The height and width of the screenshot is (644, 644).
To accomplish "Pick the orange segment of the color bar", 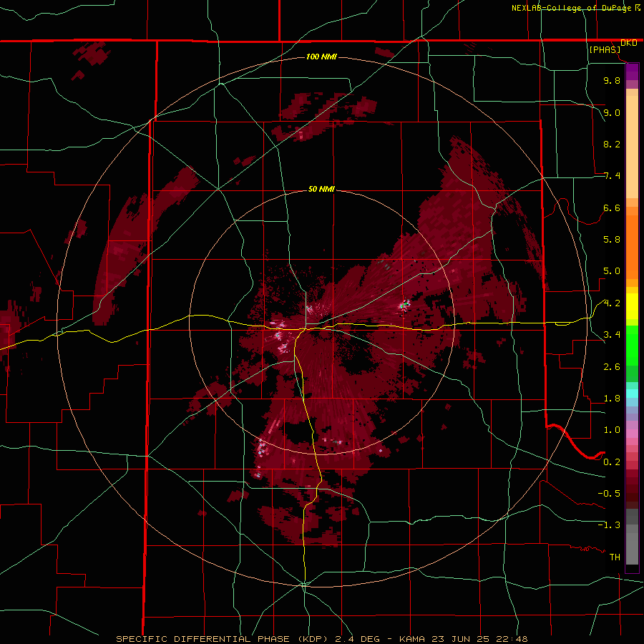I will (632, 248).
